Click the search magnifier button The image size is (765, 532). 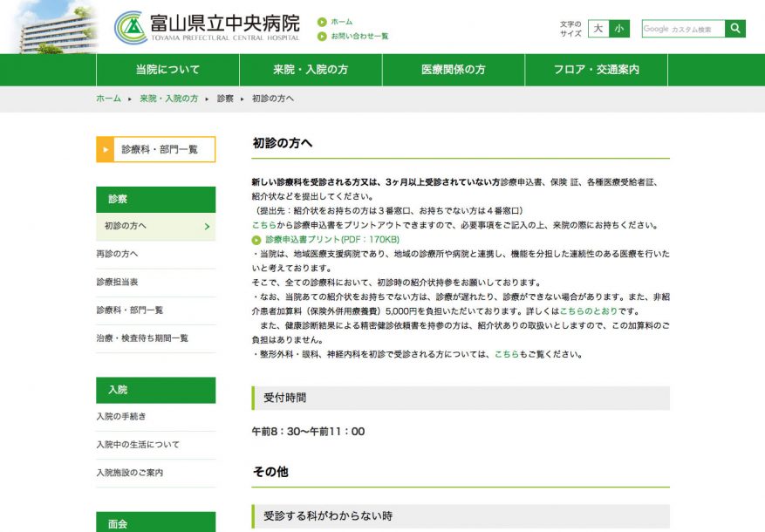735,29
